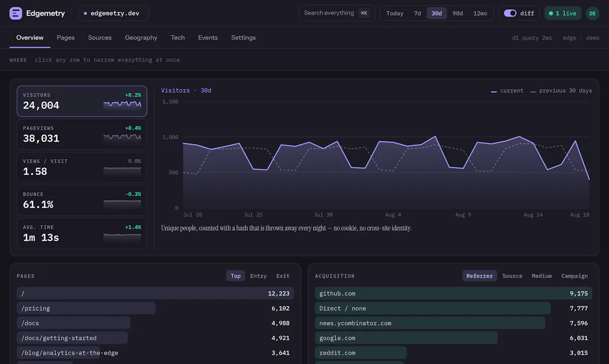
Task: Click the ⌘K shortcut badge
Action: (364, 13)
